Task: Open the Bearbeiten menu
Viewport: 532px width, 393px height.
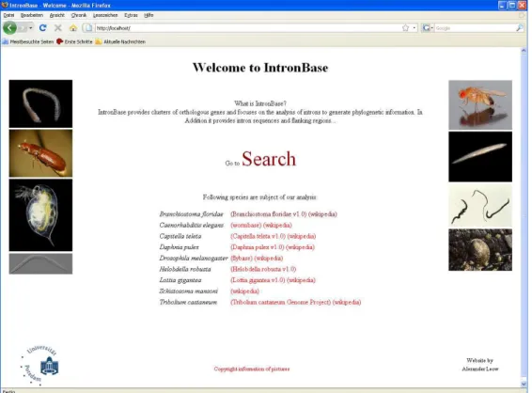Action: pos(32,15)
